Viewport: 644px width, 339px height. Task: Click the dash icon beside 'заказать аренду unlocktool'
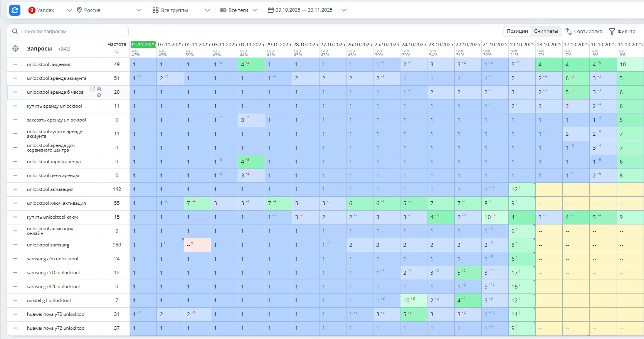(x=15, y=120)
